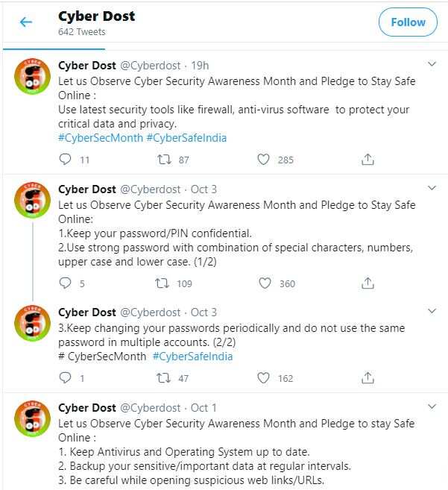
Task: Open the Cyber Dost avatar on the Oct 1 tweet
Action: (33, 418)
